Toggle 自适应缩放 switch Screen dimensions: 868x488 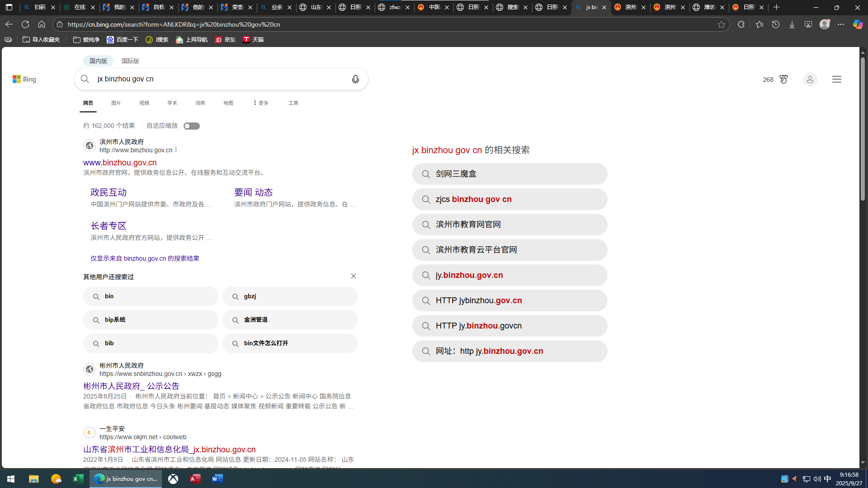click(192, 126)
